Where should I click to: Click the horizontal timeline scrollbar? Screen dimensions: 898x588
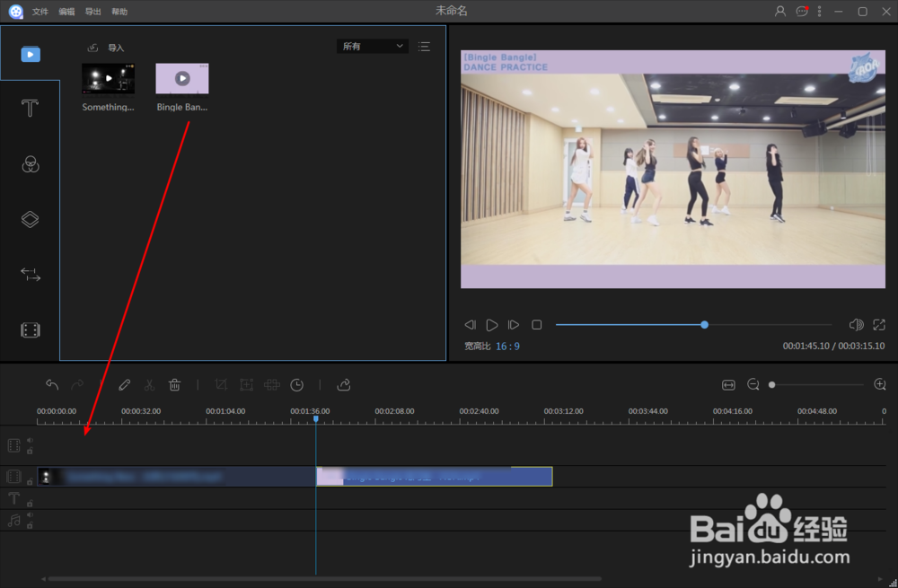click(x=324, y=579)
